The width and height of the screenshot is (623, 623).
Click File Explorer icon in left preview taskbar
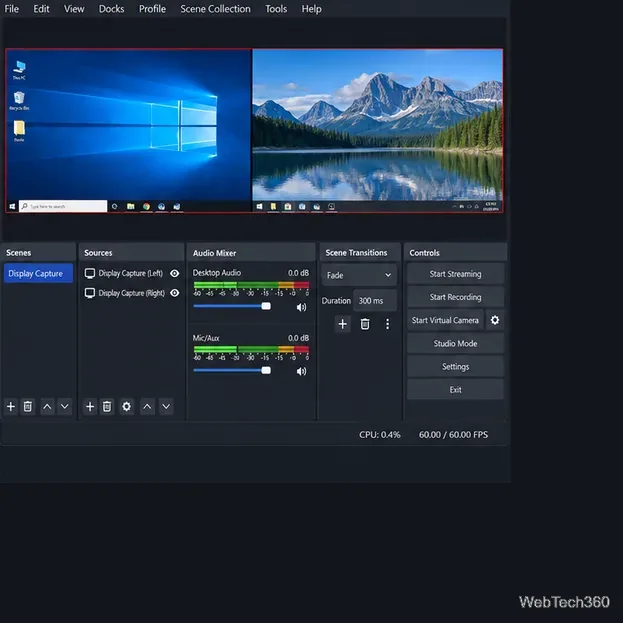click(x=130, y=206)
